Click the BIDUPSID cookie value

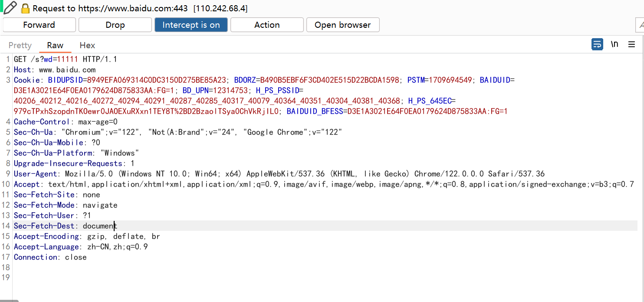[157, 80]
